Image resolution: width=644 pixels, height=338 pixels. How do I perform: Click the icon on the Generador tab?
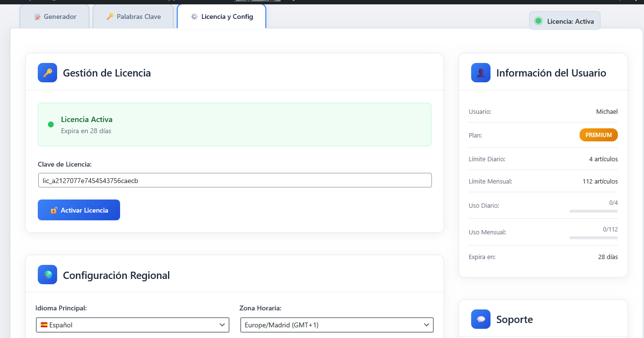click(37, 17)
